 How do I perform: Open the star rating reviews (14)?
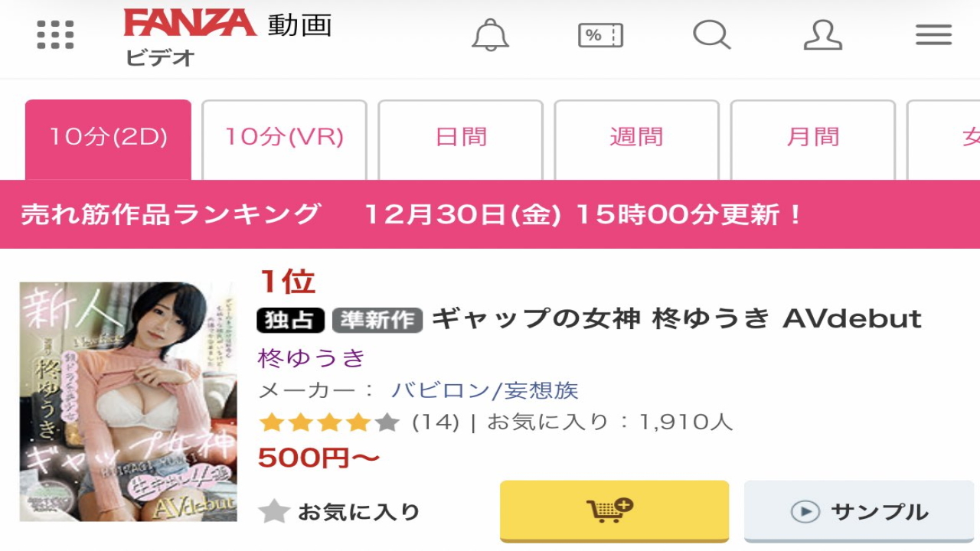click(358, 422)
